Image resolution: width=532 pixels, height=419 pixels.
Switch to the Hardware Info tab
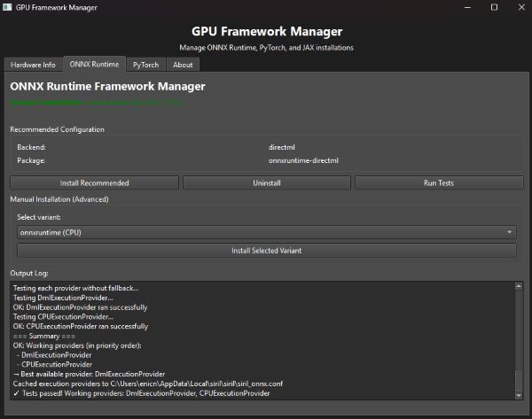[x=33, y=65]
